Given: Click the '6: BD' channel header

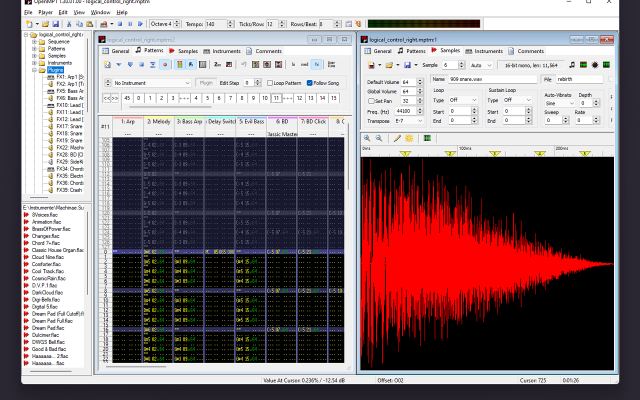Looking at the screenshot, I should pos(282,122).
